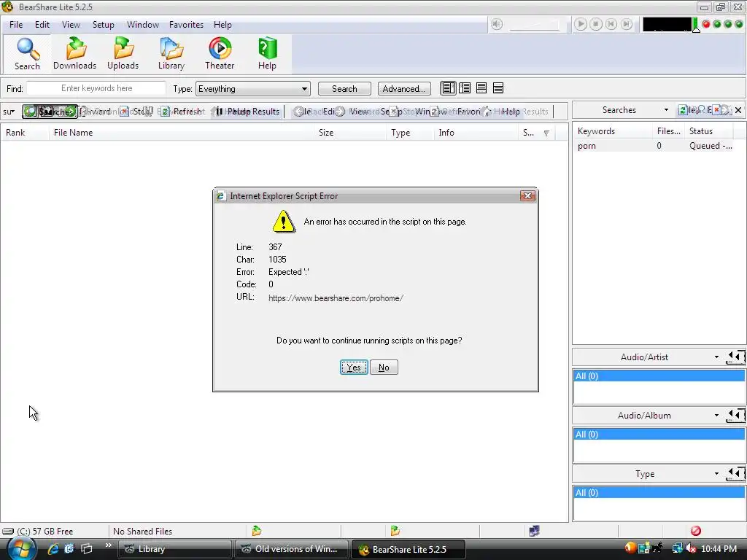This screenshot has height=560, width=747.
Task: Open the Windows Start orb
Action: (21, 550)
